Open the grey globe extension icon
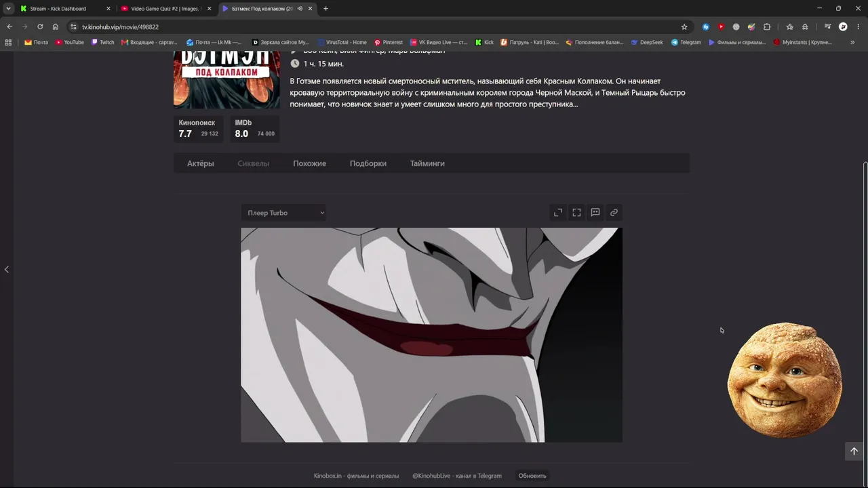 point(736,27)
